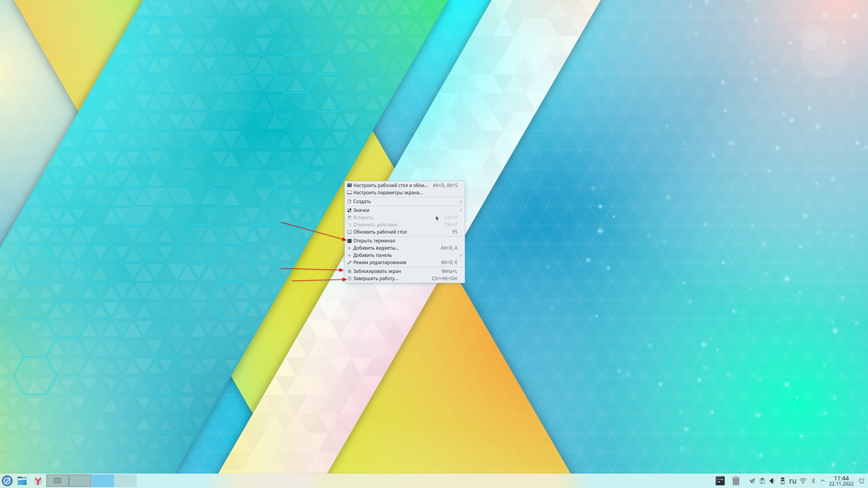The width and height of the screenshot is (868, 488).
Task: Switch the keyboard layout indicator ru
Action: (793, 481)
